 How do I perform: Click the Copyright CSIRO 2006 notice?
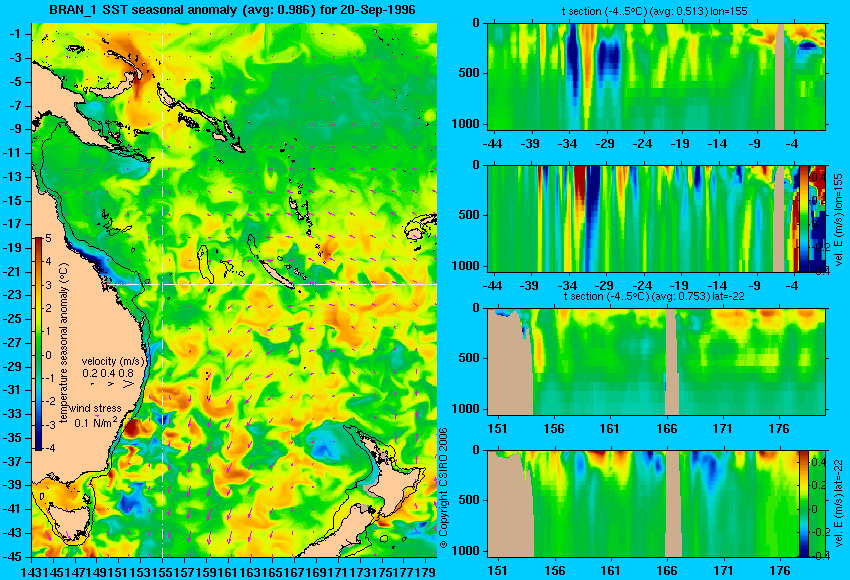coord(443,487)
